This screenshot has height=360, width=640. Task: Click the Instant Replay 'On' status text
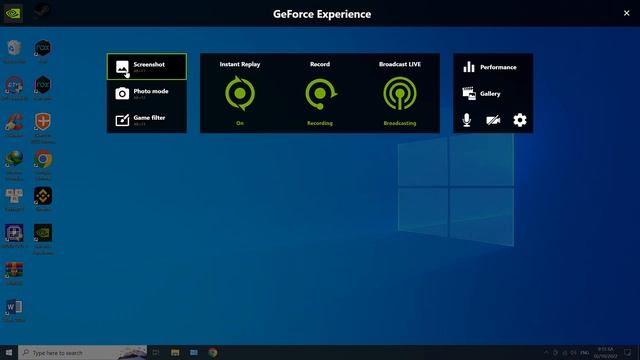pyautogui.click(x=240, y=123)
